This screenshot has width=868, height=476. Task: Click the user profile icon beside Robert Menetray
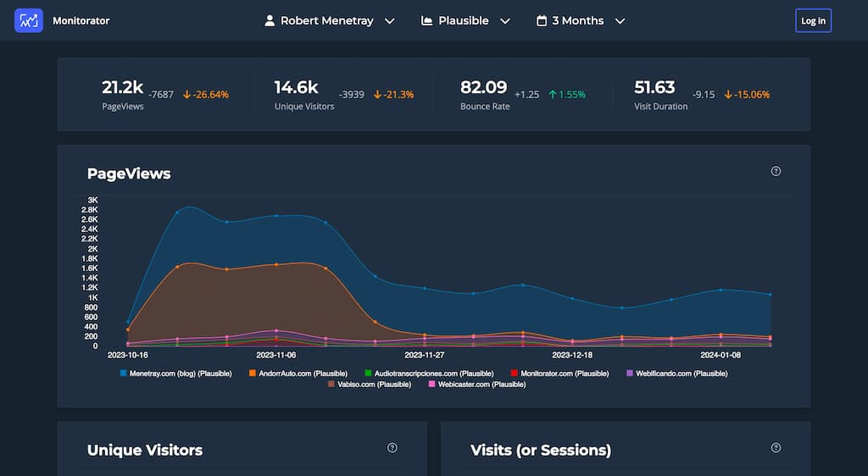coord(270,21)
